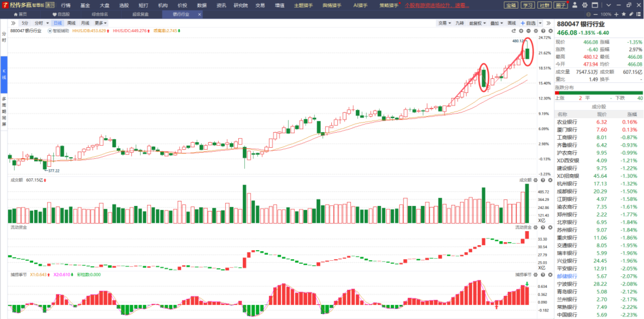644x319 pixels.
Task: Switch to the 综合排名 tab
Action: click(x=100, y=14)
